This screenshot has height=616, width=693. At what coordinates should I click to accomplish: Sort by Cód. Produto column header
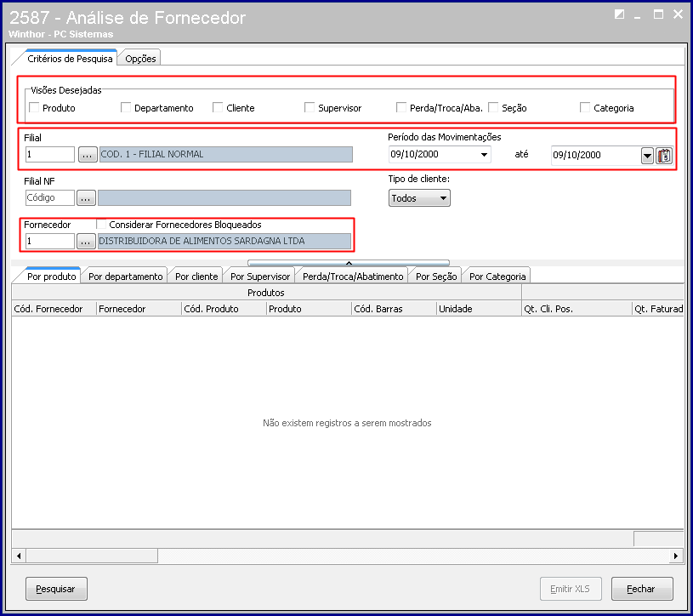click(224, 309)
